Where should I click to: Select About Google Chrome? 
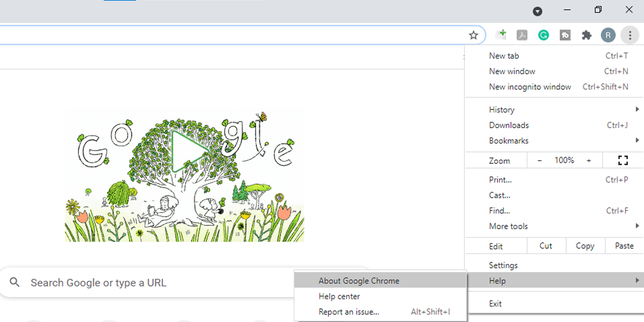click(x=380, y=281)
